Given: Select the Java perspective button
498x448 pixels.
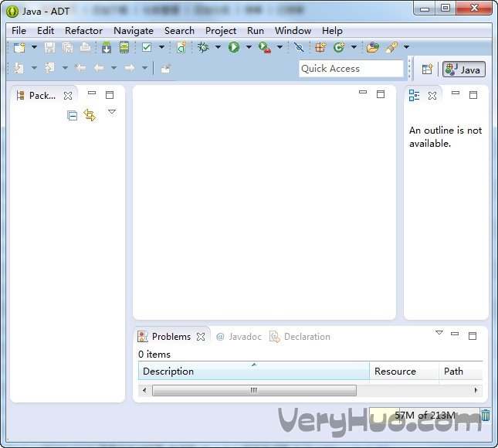Looking at the screenshot, I should 464,70.
